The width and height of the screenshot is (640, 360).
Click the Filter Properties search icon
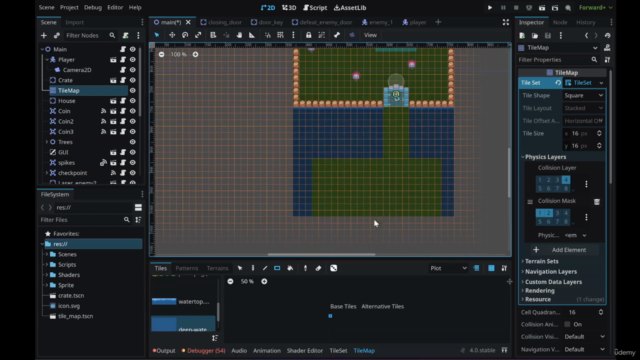[x=594, y=60]
